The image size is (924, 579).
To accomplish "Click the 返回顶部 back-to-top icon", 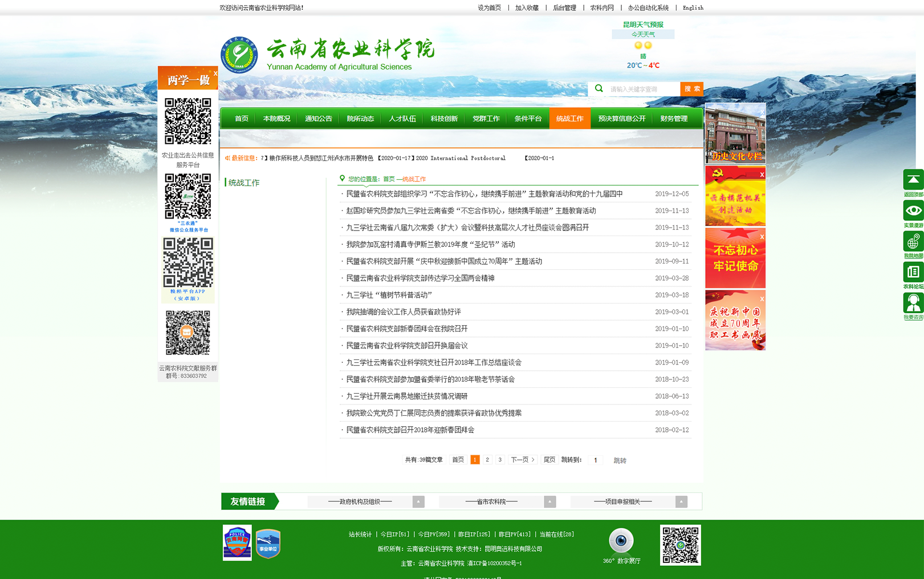I will [x=913, y=180].
